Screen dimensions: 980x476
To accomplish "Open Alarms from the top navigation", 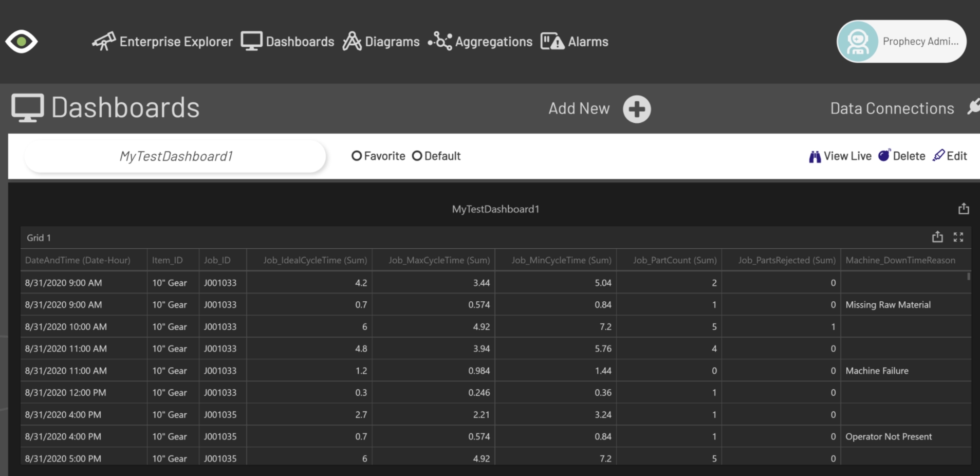I will [x=575, y=41].
